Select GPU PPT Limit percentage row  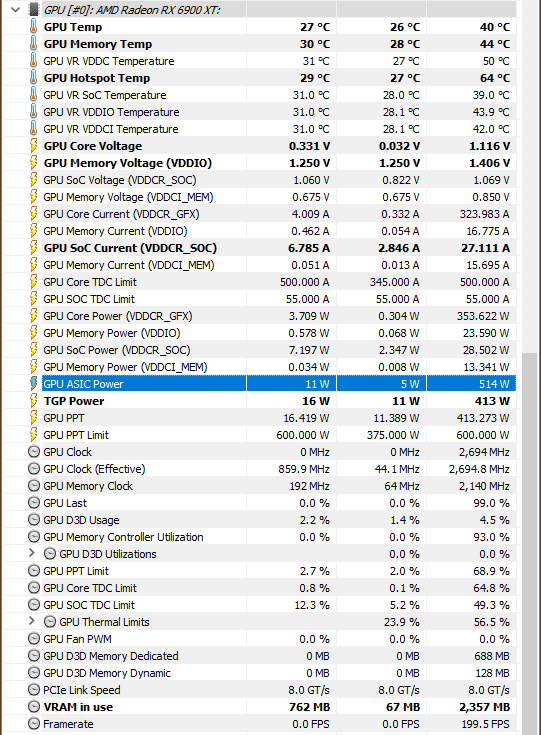coord(260,571)
